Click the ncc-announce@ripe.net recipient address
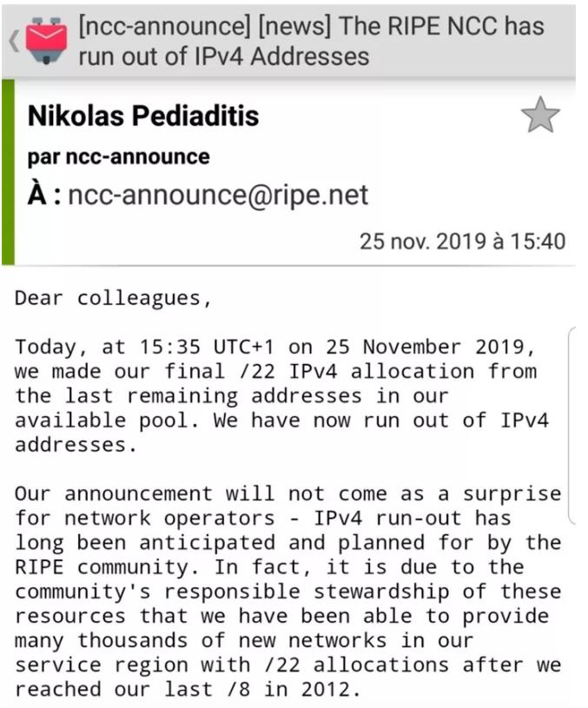The width and height of the screenshot is (588, 708). (218, 195)
